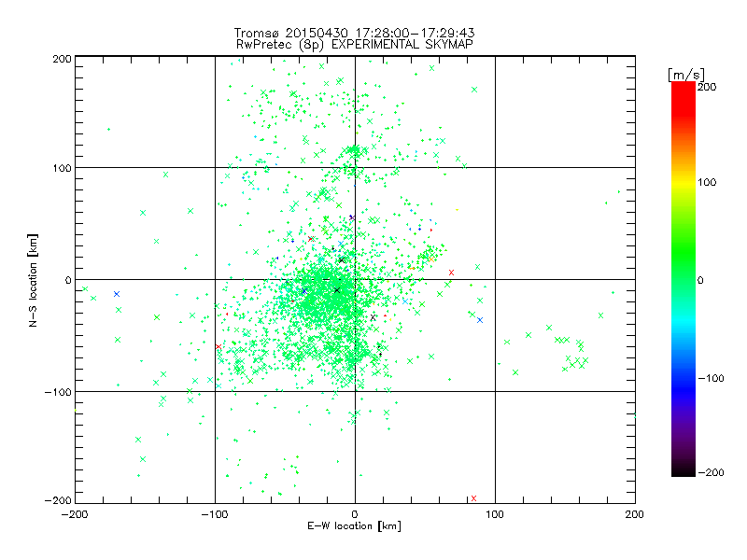This screenshot has width=747, height=560.
Task: Click the red X marker near E-W 70 km, N-S 5 km
Action: pos(451,273)
